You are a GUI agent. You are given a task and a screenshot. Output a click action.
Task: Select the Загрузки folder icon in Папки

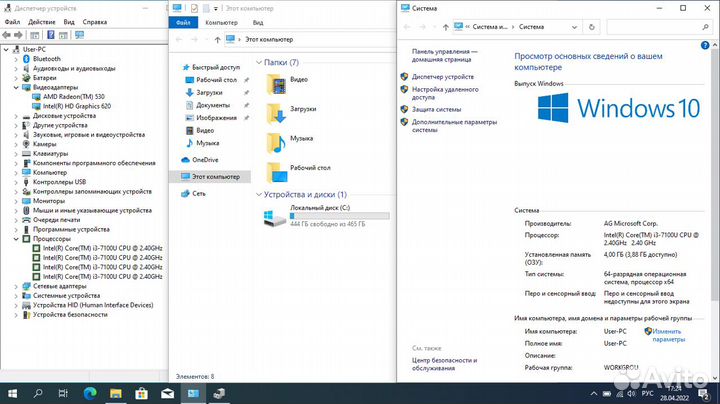[276, 113]
